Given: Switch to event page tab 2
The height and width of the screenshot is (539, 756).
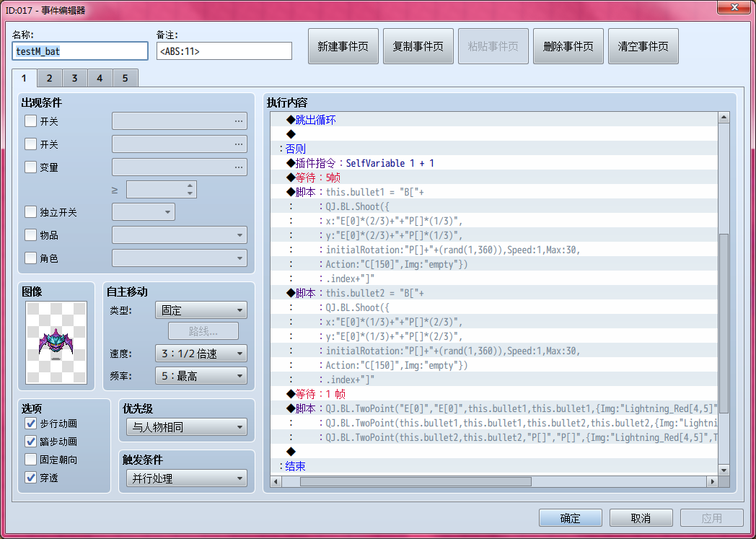Looking at the screenshot, I should tap(49, 78).
